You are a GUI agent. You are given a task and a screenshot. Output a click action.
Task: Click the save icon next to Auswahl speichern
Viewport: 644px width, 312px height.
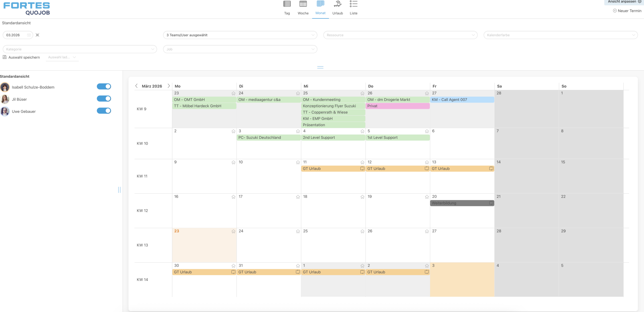click(5, 57)
